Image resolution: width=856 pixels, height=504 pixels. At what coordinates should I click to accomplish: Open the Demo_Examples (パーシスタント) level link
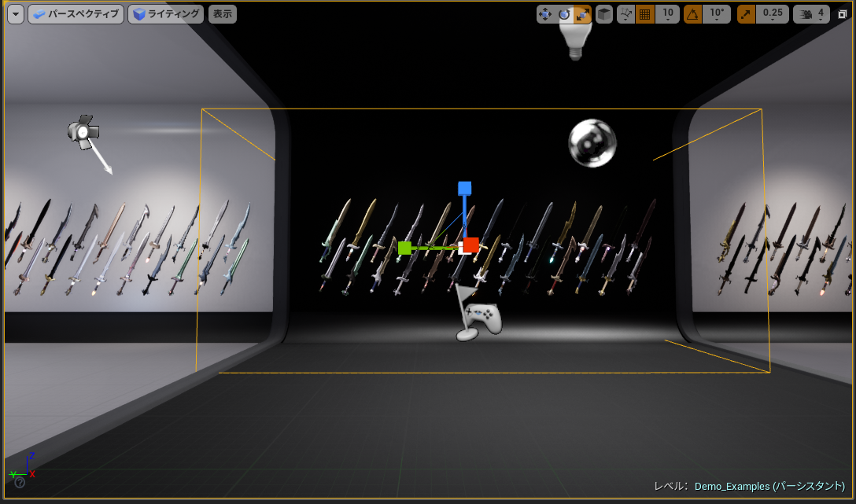pos(769,486)
